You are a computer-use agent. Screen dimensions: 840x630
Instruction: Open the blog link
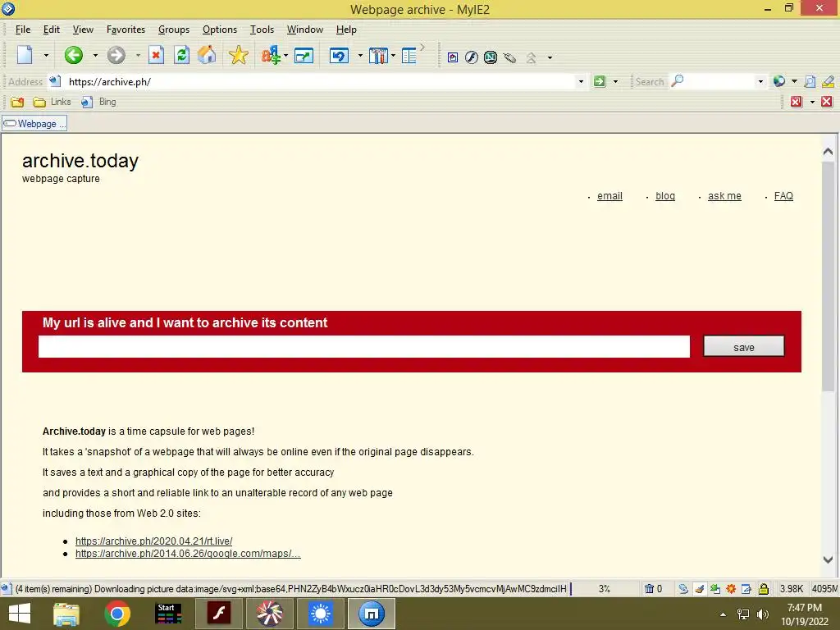tap(664, 196)
